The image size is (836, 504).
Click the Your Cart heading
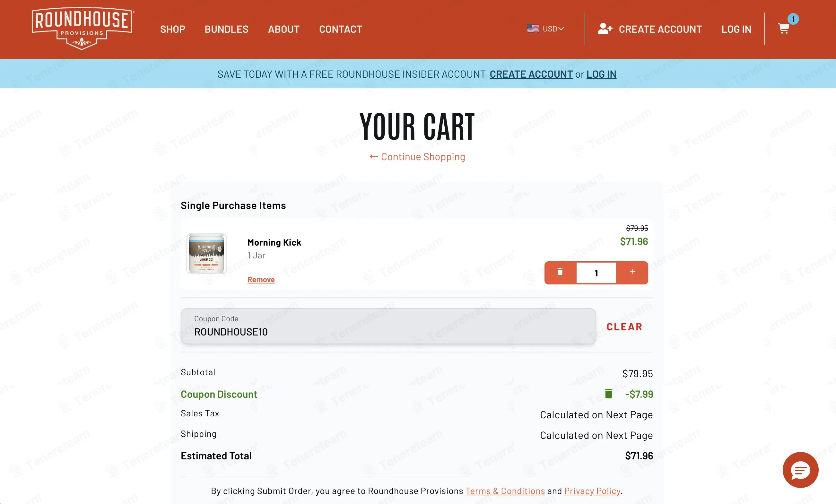[x=417, y=126]
